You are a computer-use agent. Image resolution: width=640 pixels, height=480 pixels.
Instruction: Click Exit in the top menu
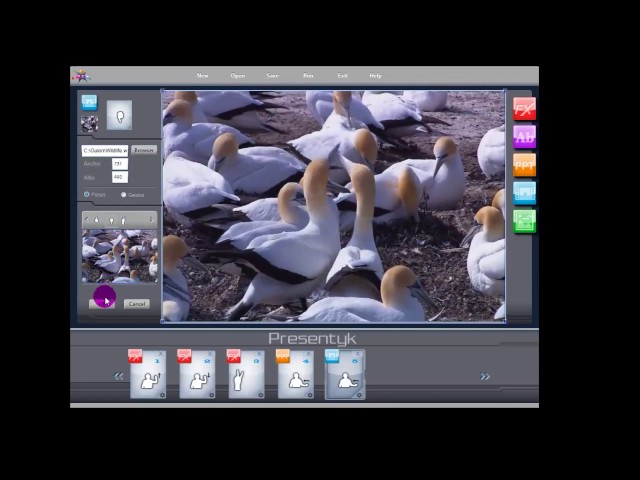click(x=342, y=76)
